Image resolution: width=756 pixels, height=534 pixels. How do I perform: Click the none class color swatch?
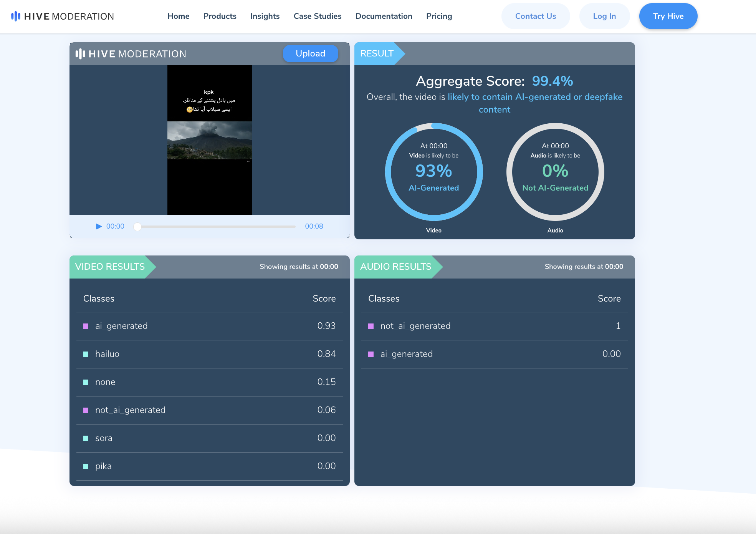click(86, 382)
